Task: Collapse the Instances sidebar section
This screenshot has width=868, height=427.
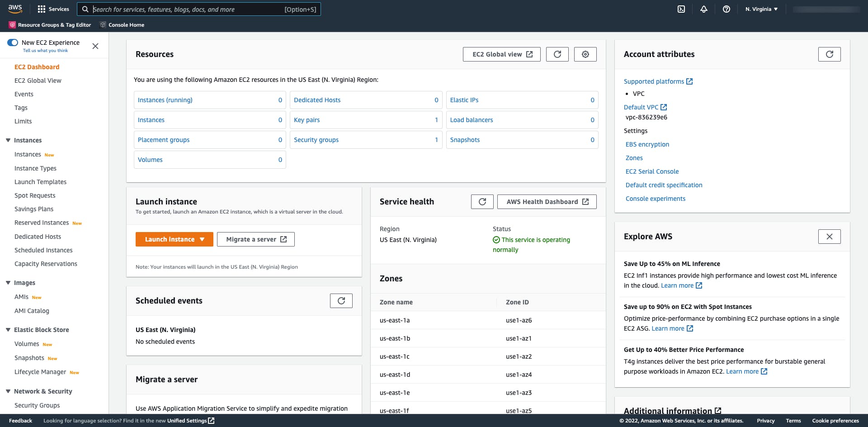Action: (8, 140)
